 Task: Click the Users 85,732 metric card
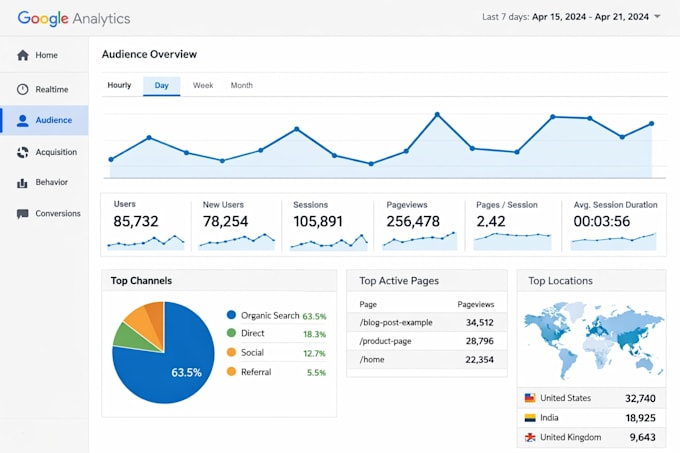146,225
